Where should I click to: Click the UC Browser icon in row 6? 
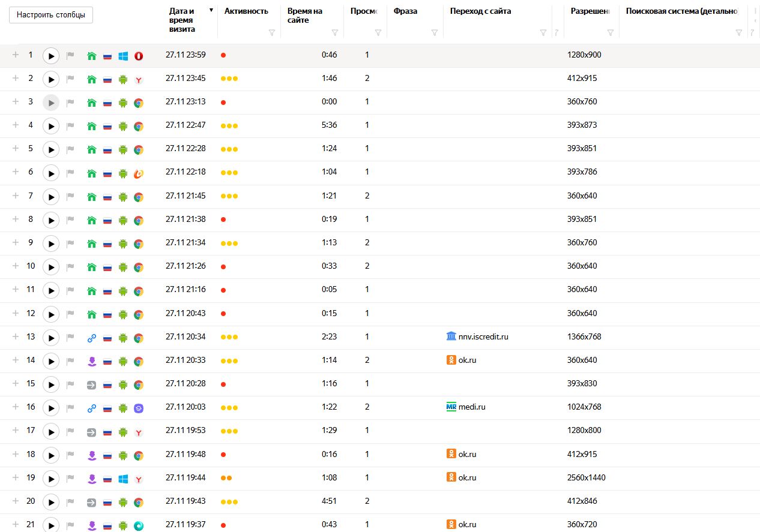tap(139, 173)
